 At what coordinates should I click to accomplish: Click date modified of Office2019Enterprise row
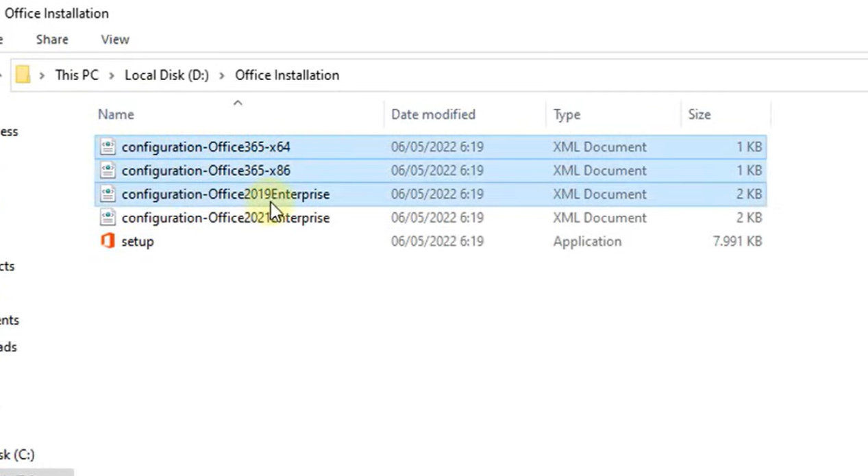[x=437, y=194]
